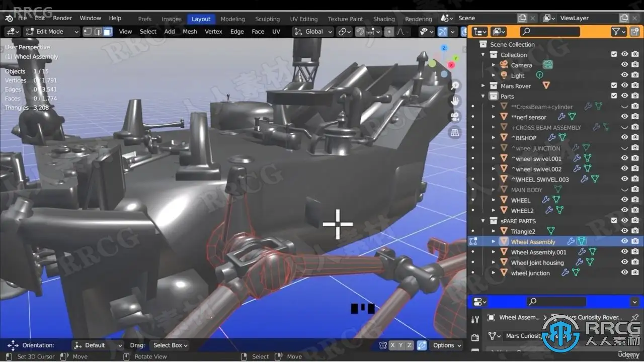Screen dimensions: 644x362
Task: Click modifier wrench of wheel junction
Action: pos(565,273)
